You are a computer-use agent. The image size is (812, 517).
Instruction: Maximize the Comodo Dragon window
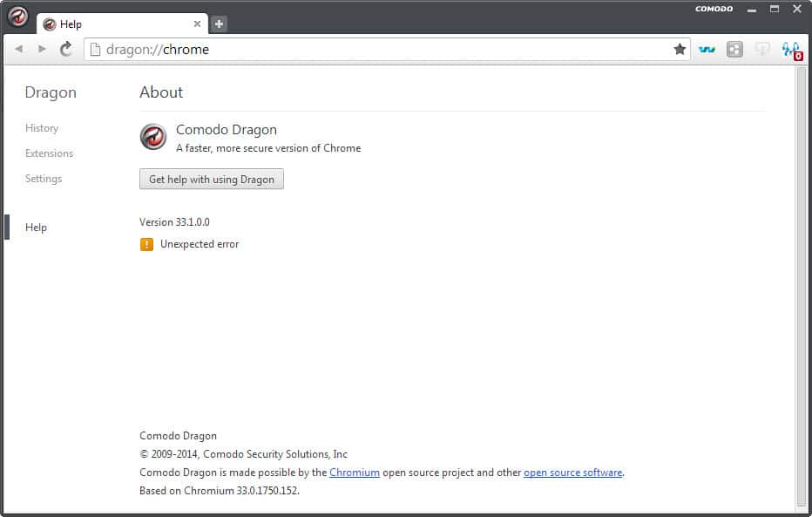coord(775,9)
